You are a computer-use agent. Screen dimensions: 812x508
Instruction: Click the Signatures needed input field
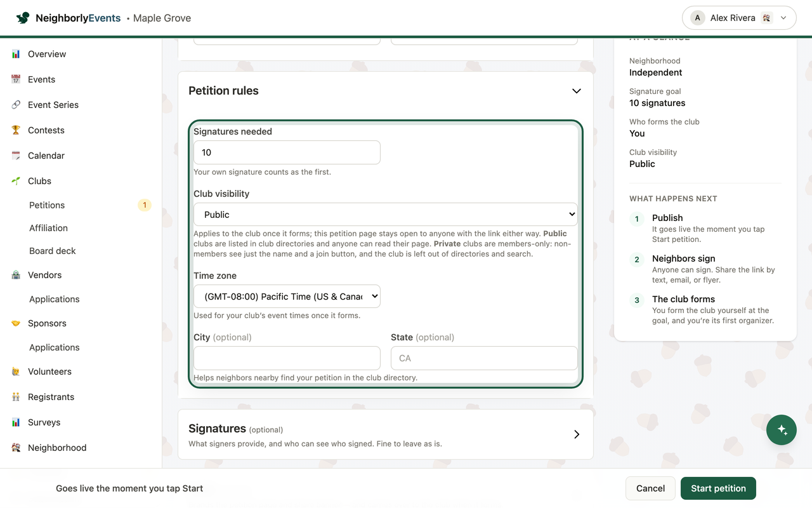coord(287,152)
